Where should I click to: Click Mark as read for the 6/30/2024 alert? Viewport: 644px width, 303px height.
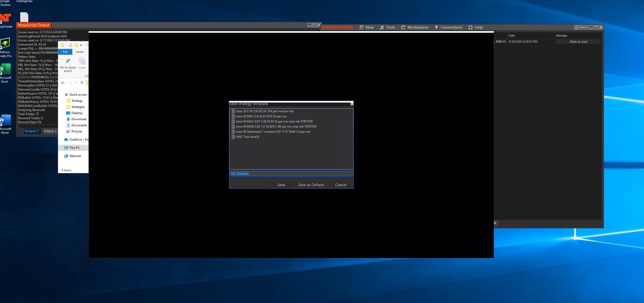click(578, 42)
